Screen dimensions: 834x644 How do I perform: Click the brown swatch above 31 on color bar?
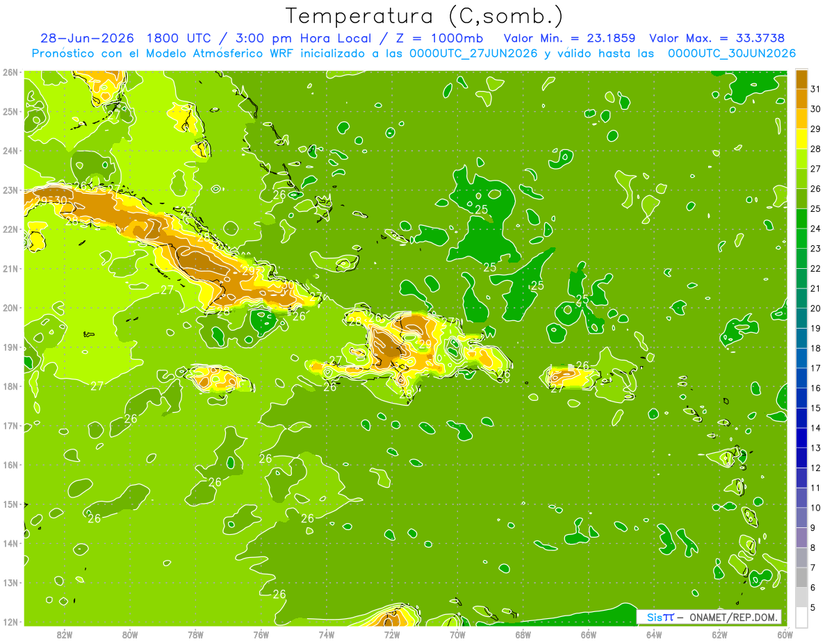click(801, 79)
